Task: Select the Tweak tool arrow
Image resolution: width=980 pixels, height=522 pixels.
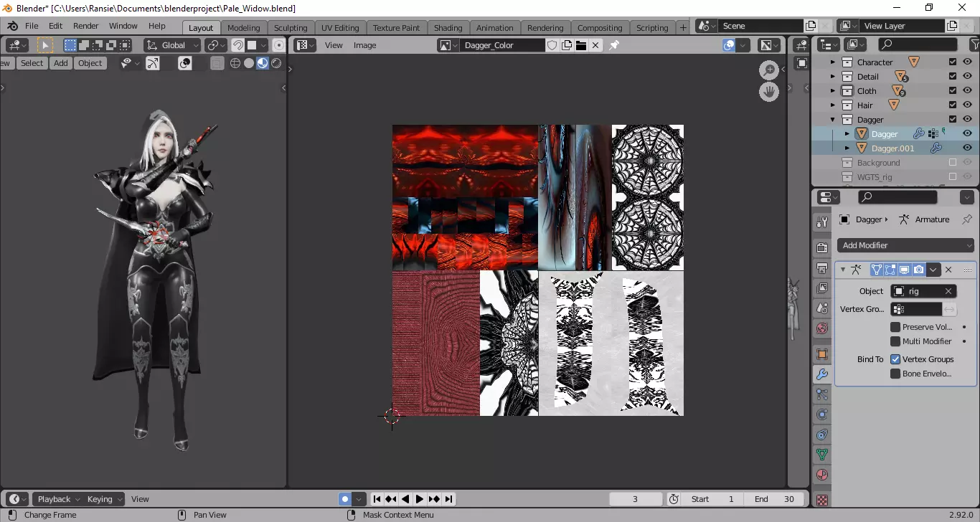Action: 45,45
